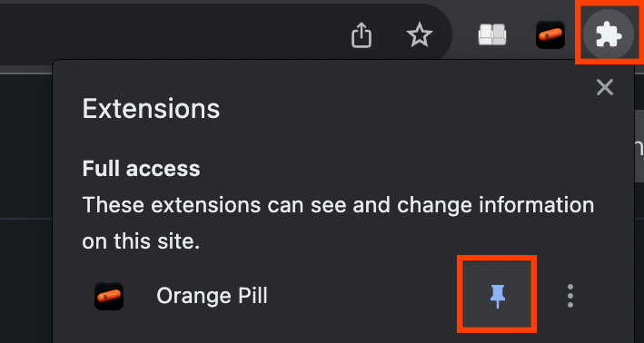This screenshot has height=343, width=644.
Task: Click the Extensions popup heading
Action: pos(151,109)
